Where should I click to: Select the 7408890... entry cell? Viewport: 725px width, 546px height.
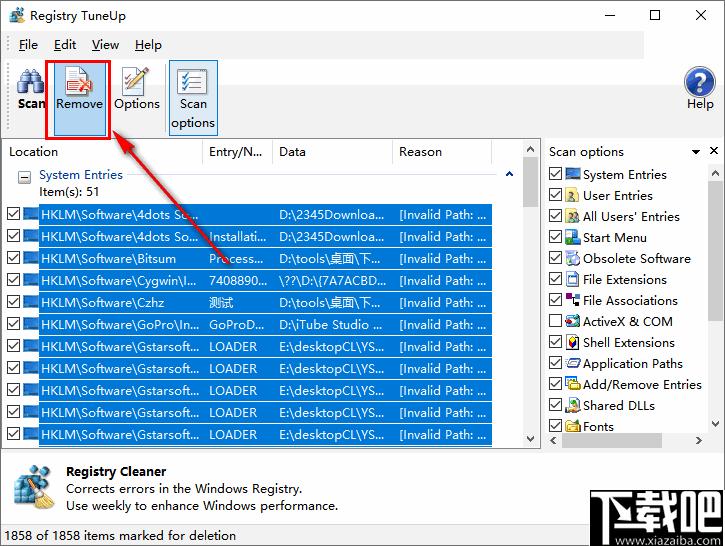[238, 280]
